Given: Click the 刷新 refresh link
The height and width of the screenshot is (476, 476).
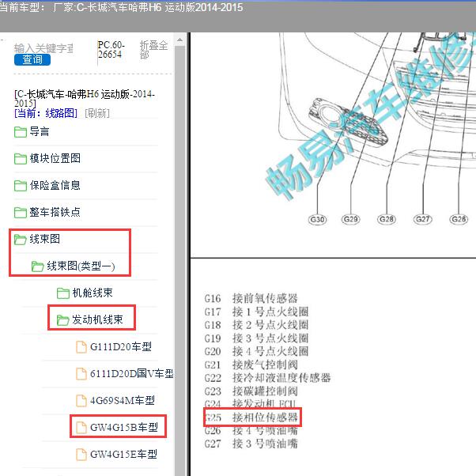Looking at the screenshot, I should point(97,113).
